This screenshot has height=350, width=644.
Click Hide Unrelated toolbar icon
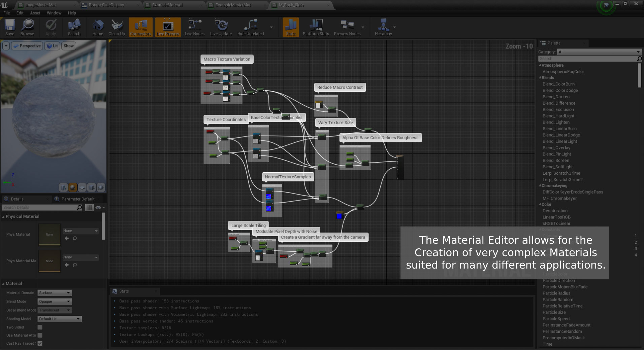click(x=251, y=27)
